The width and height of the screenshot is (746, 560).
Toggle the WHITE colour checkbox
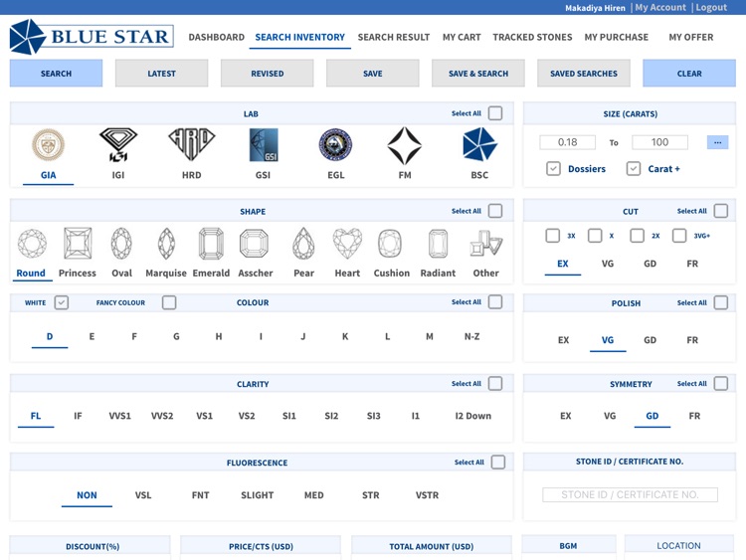[x=62, y=302]
